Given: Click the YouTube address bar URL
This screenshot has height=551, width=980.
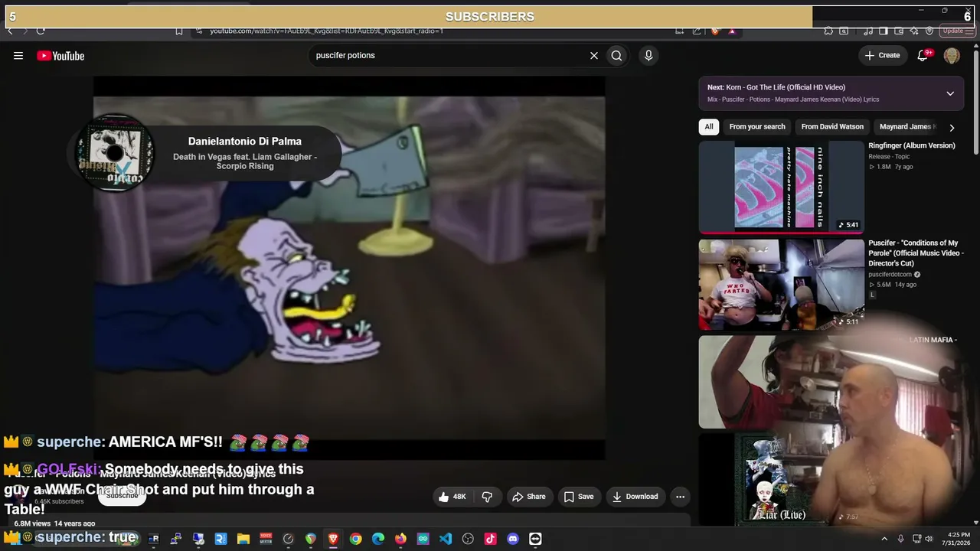Looking at the screenshot, I should tap(327, 31).
